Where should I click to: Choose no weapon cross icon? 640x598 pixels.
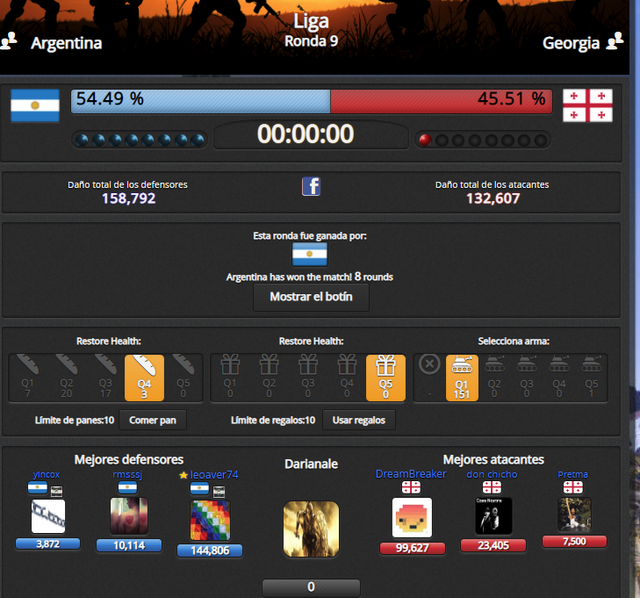point(429,364)
